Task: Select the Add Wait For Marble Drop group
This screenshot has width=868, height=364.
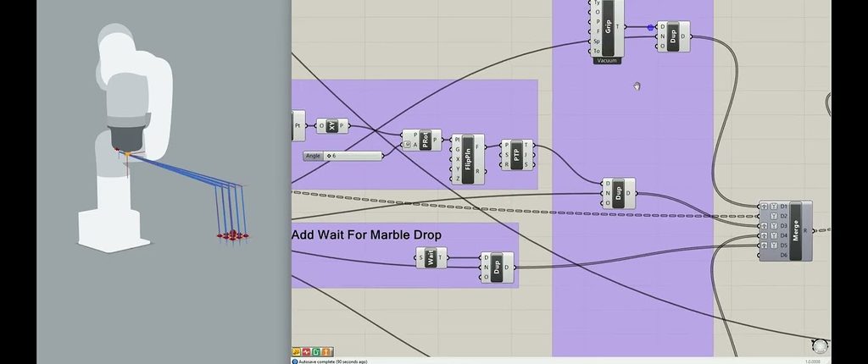Action: click(x=404, y=255)
